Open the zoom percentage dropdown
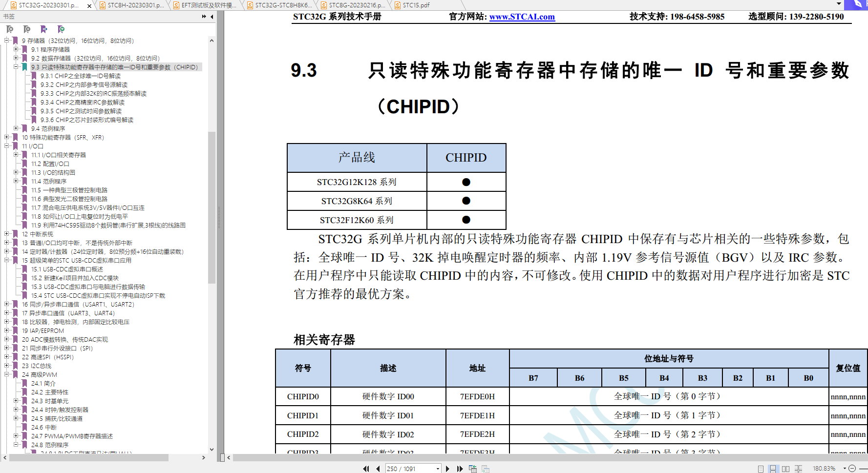The width and height of the screenshot is (868, 473). pyautogui.click(x=845, y=469)
